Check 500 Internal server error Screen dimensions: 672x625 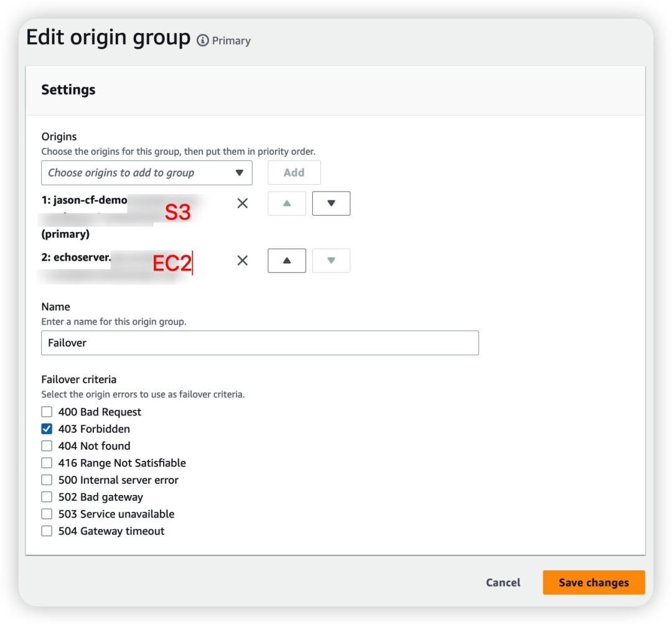(47, 480)
